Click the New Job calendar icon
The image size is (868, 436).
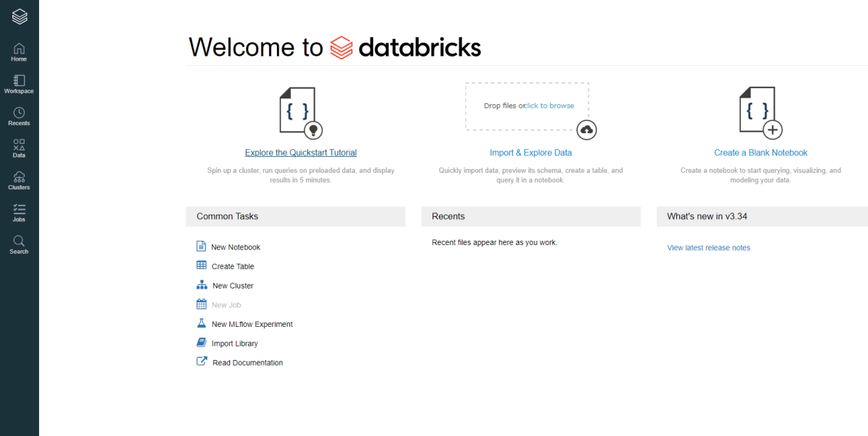point(201,304)
